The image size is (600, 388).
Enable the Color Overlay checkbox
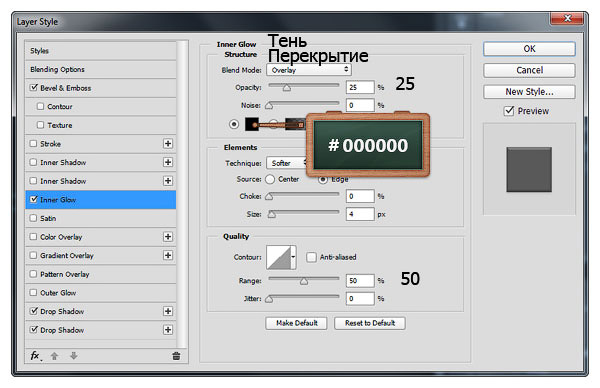(34, 236)
